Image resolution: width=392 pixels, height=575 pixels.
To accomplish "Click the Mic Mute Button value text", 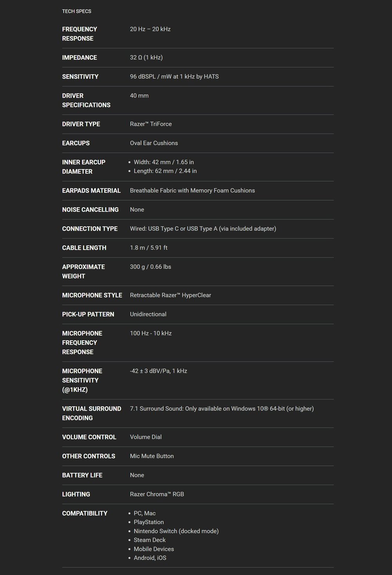I will coord(152,456).
